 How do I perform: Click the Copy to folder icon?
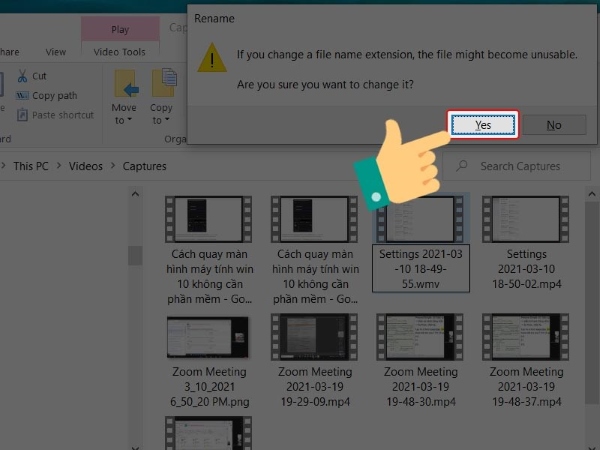162,83
